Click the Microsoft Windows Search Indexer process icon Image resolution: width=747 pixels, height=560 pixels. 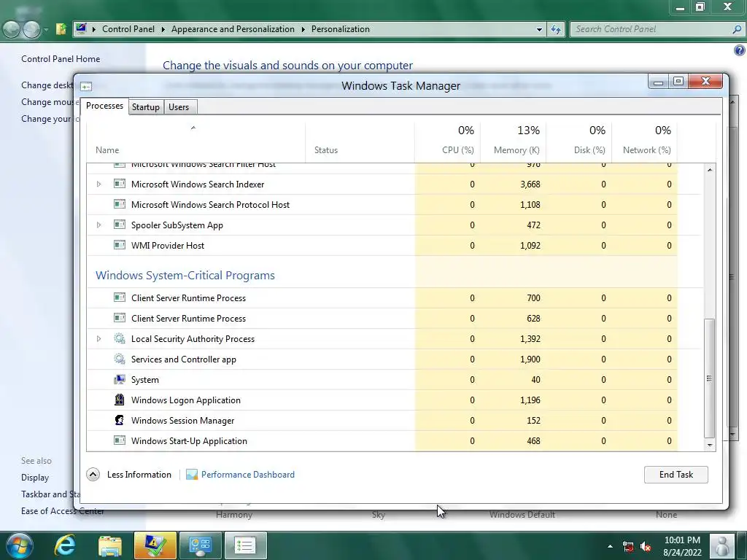coord(120,184)
